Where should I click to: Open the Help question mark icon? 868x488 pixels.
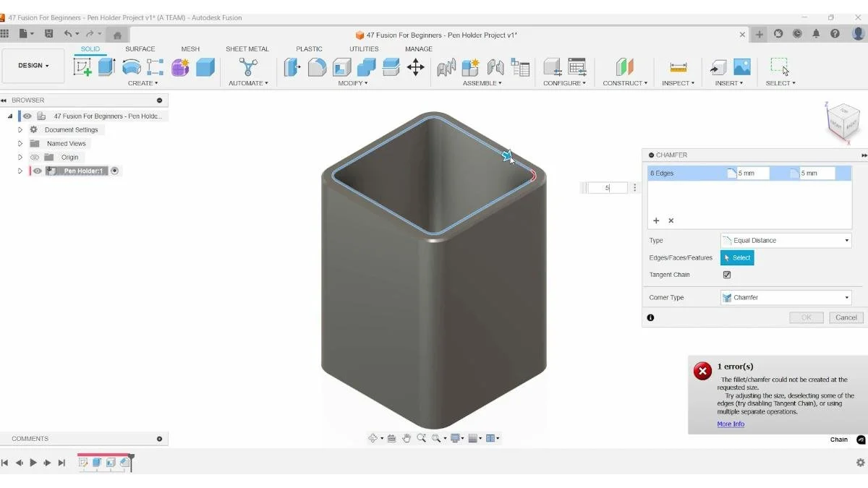835,34
